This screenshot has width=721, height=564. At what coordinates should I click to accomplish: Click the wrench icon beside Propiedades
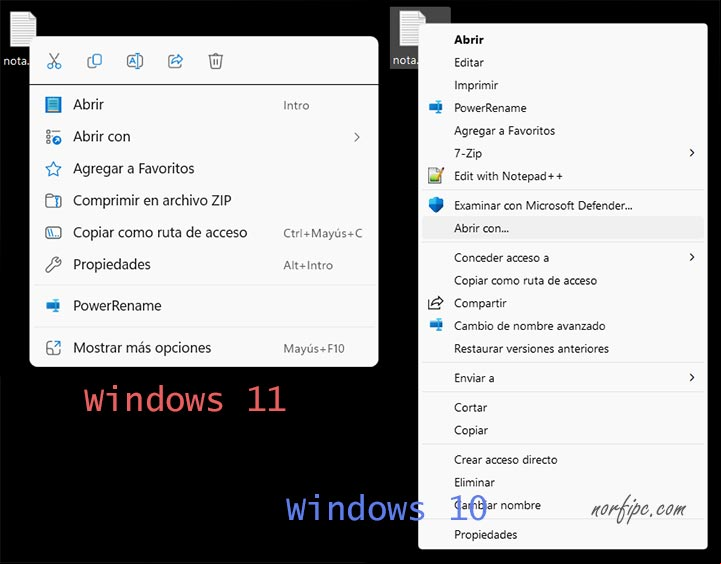53,265
